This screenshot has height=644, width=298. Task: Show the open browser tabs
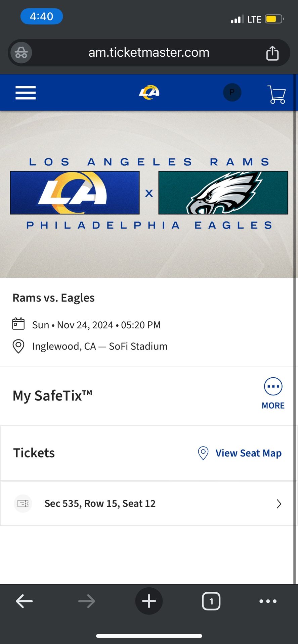tap(211, 601)
